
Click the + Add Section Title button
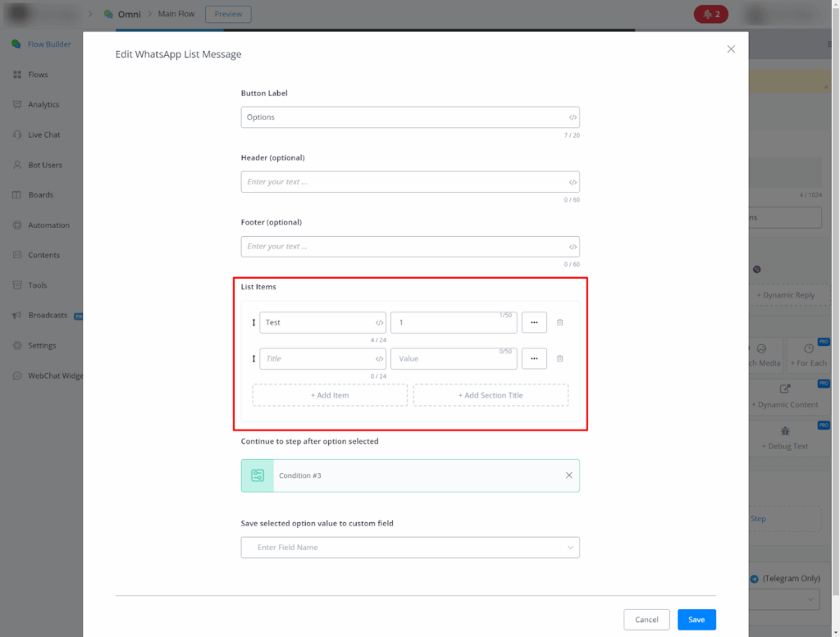point(491,395)
